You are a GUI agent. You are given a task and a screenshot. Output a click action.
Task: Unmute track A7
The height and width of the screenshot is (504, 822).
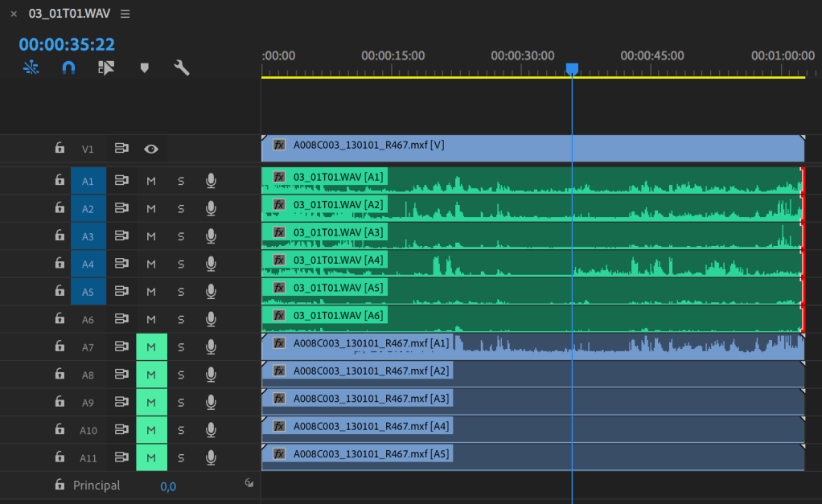[x=151, y=347]
